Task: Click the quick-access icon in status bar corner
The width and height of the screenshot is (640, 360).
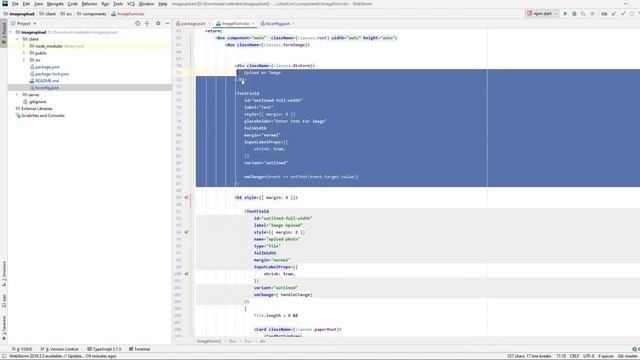Action: pos(4,356)
